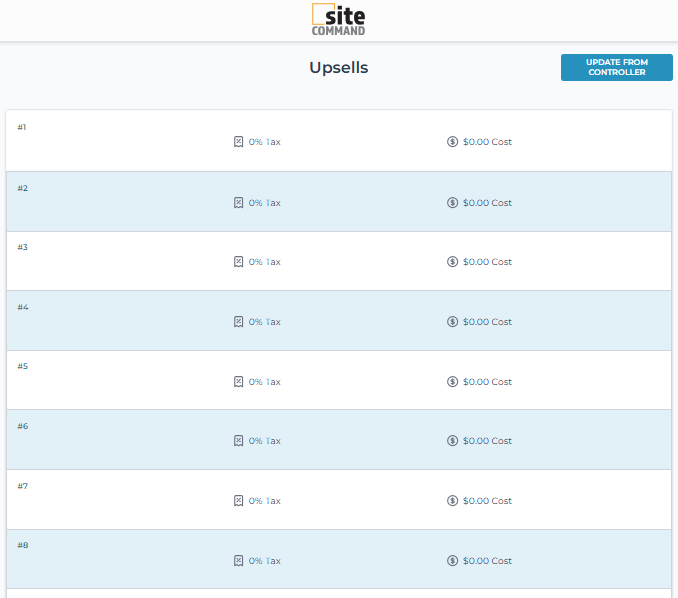Viewport: 678px width, 598px height.
Task: Select the 0% Tax value in row #4
Action: 264,322
